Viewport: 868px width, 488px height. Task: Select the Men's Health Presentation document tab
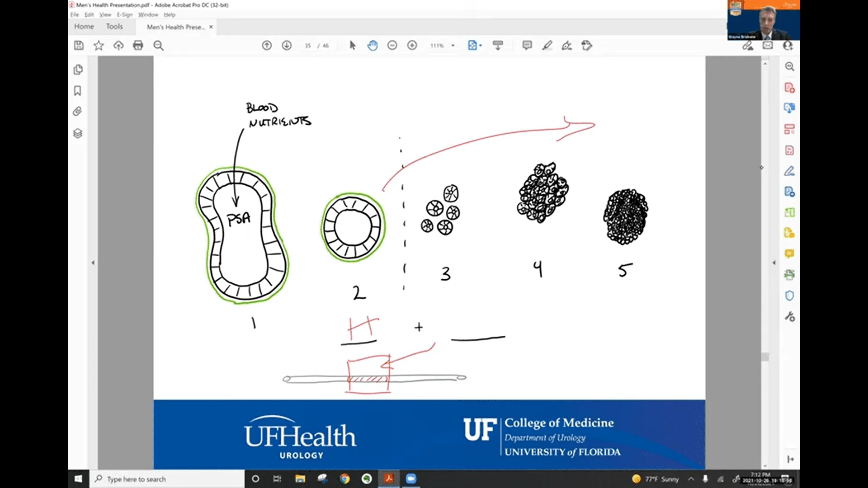pos(175,27)
